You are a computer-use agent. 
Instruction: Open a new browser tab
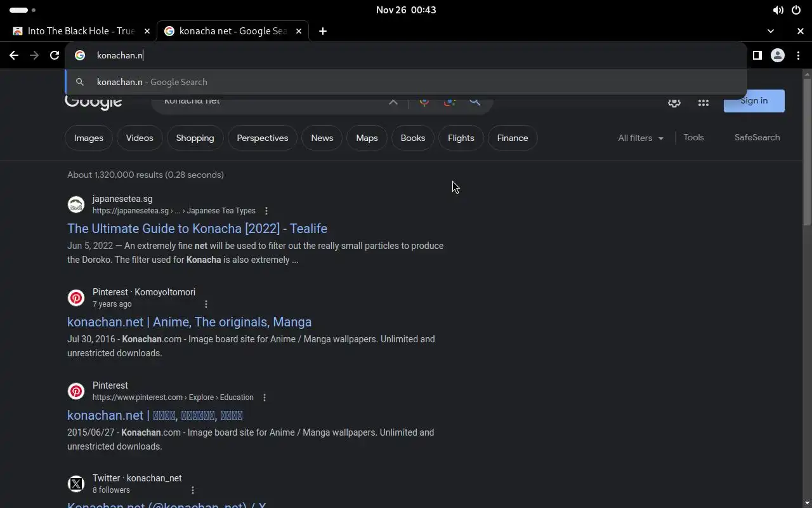323,31
